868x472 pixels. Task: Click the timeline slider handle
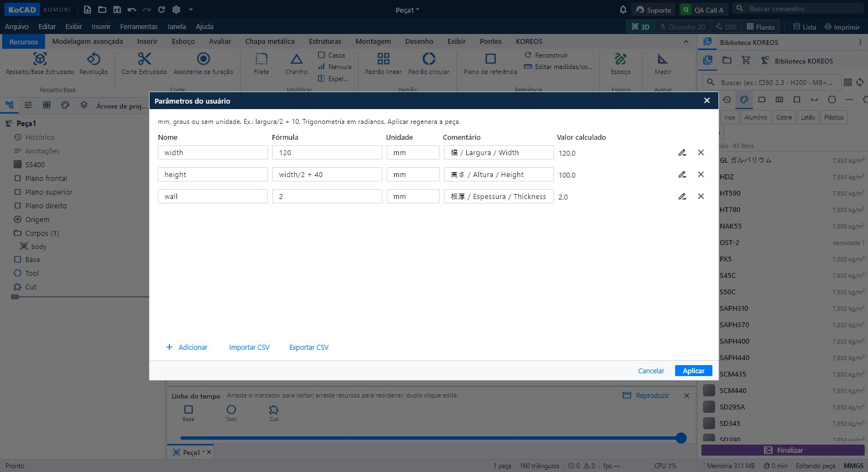click(681, 437)
